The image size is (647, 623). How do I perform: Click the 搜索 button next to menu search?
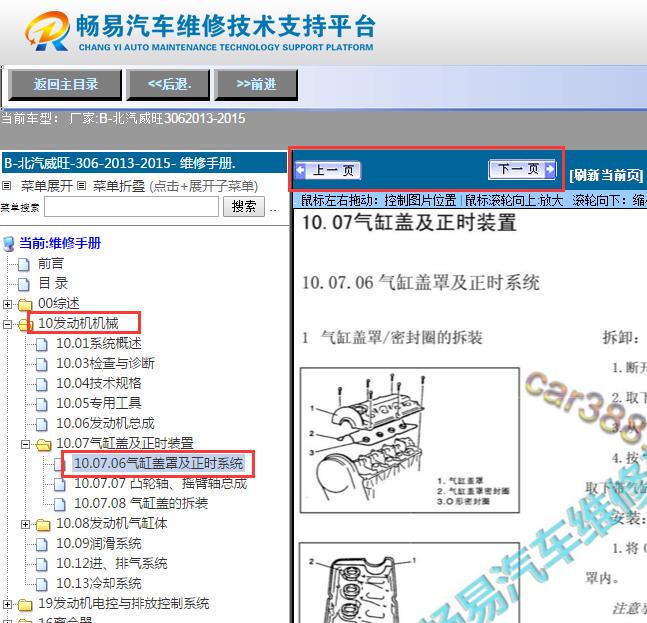click(x=243, y=206)
